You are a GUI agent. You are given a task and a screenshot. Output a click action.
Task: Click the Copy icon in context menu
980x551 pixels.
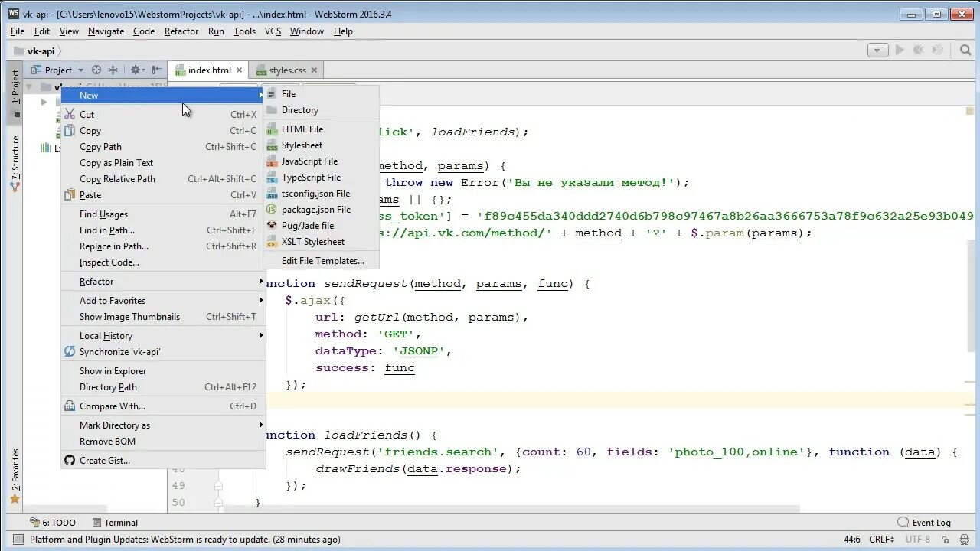point(70,130)
